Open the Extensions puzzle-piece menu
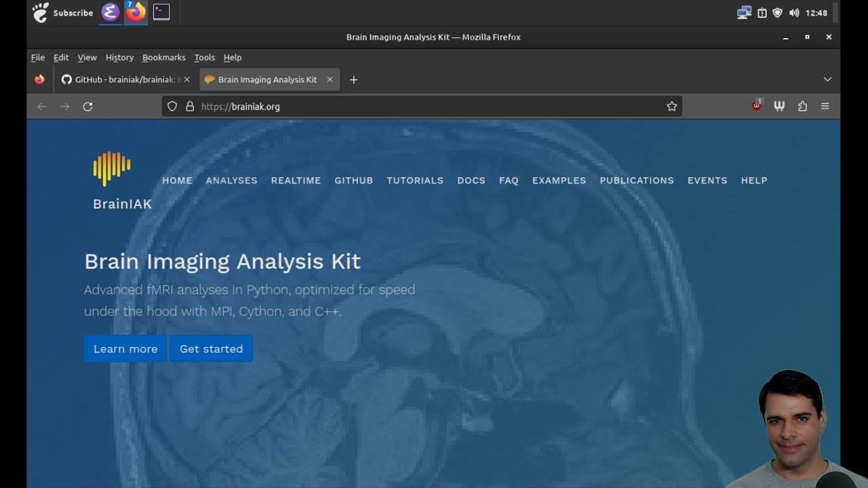Screen dimensions: 868x488 coord(802,106)
